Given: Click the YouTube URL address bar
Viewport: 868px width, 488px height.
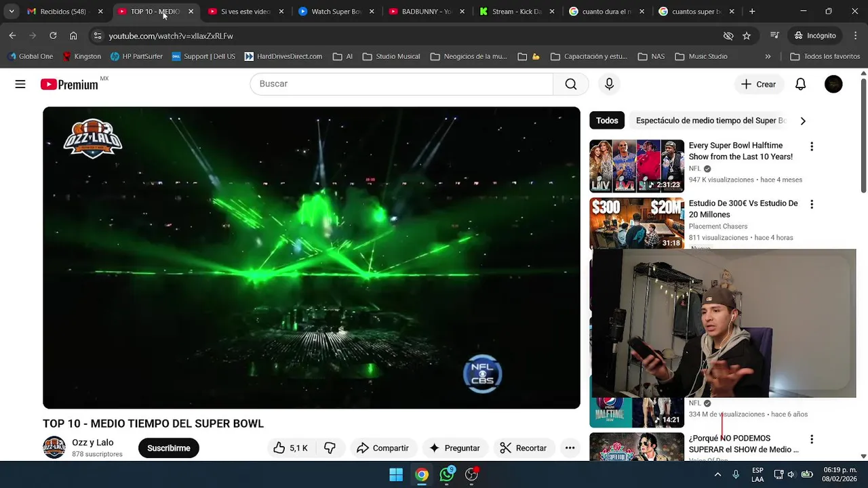Looking at the screenshot, I should pos(407,35).
